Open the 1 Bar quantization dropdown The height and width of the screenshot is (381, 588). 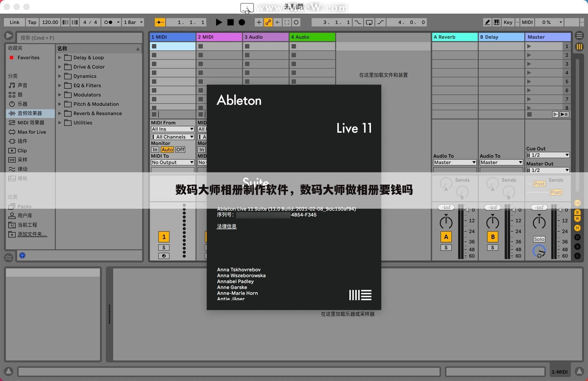pyautogui.click(x=133, y=22)
